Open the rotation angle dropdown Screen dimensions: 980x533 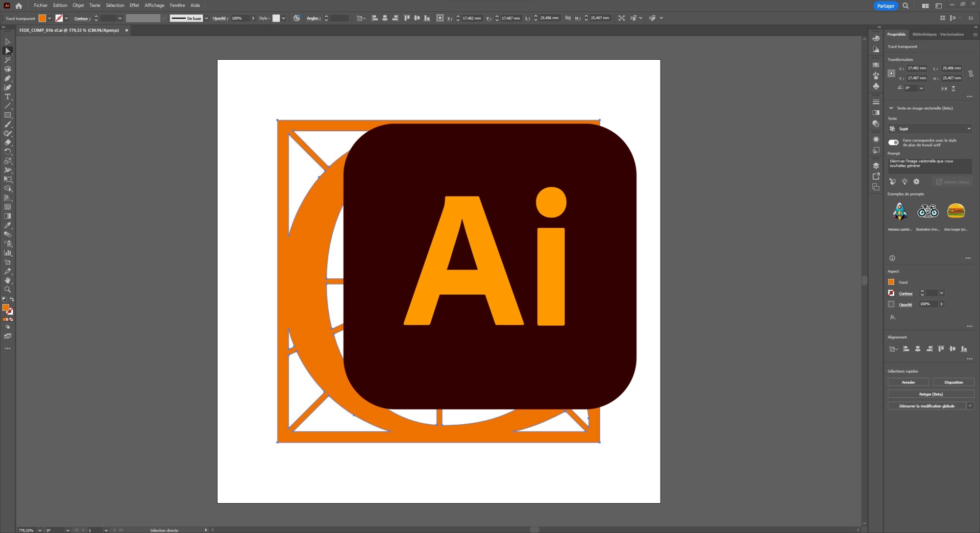point(922,88)
